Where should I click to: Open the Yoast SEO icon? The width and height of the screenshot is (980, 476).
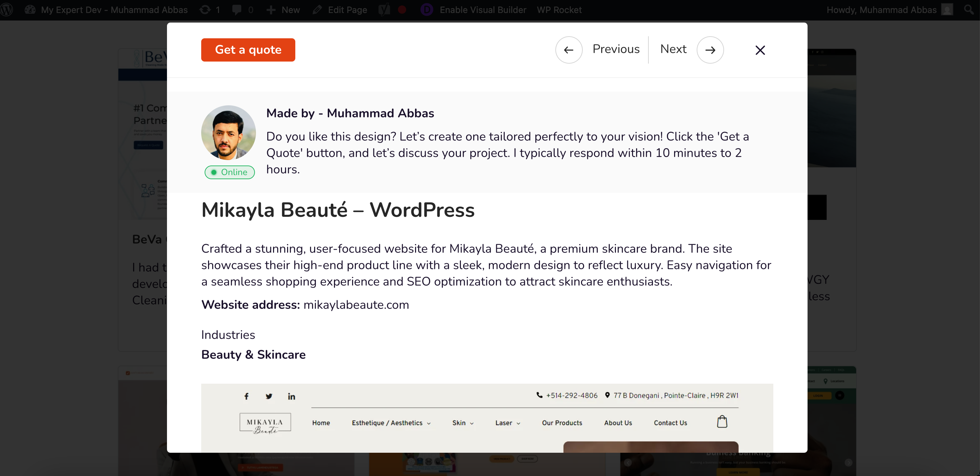pyautogui.click(x=384, y=10)
